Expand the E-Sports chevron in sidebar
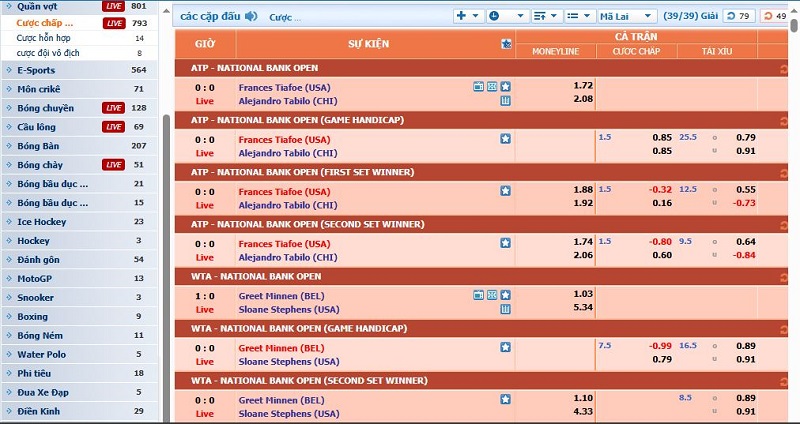Image resolution: width=800 pixels, height=424 pixels. 9,70
